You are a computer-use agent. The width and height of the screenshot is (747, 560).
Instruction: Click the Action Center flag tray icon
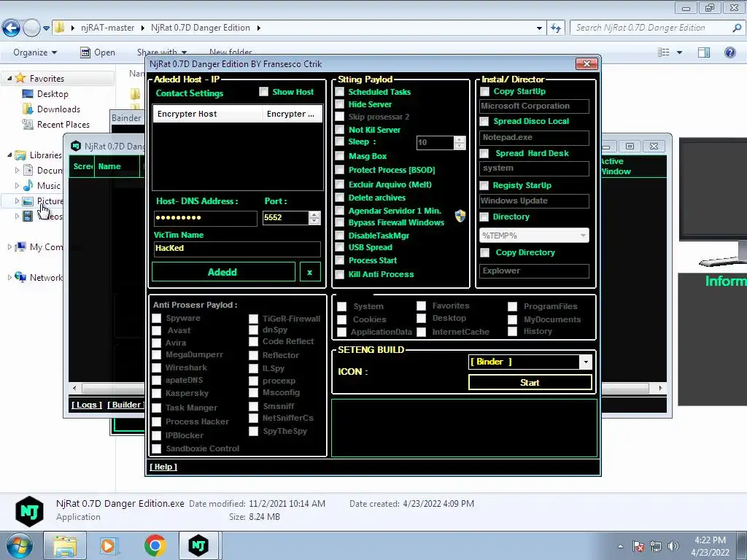(x=638, y=546)
